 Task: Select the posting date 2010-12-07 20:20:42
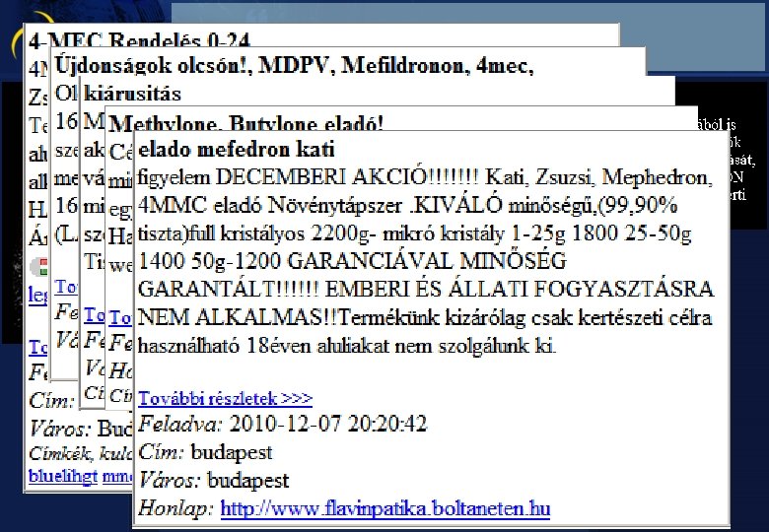(328, 424)
